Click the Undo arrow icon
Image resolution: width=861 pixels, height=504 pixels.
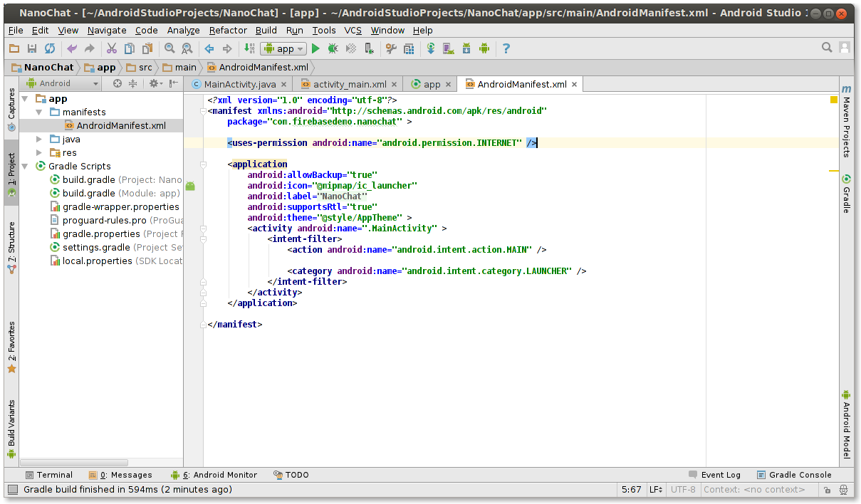click(x=71, y=48)
